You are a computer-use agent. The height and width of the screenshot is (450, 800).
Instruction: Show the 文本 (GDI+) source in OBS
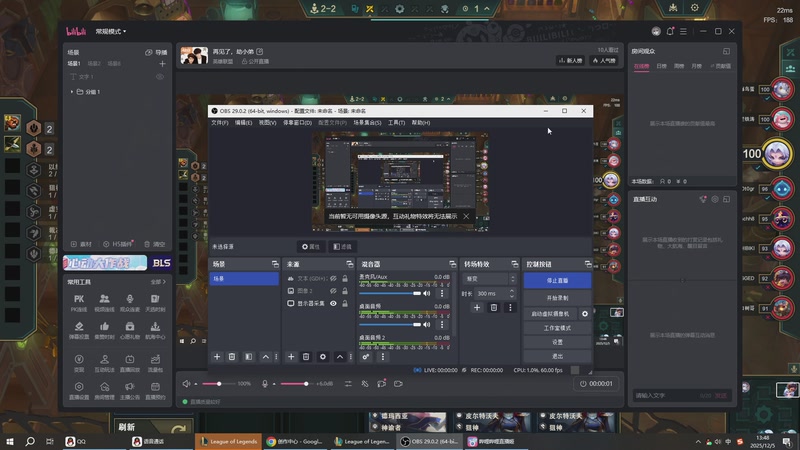click(333, 279)
